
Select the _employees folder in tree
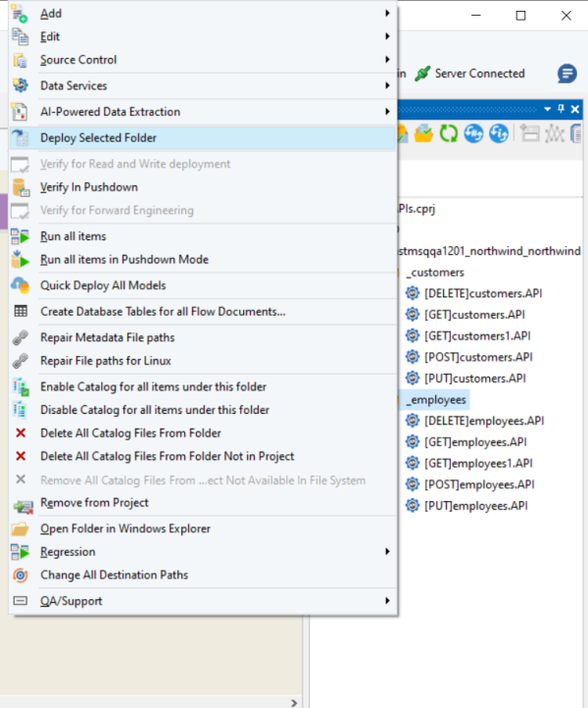click(437, 400)
